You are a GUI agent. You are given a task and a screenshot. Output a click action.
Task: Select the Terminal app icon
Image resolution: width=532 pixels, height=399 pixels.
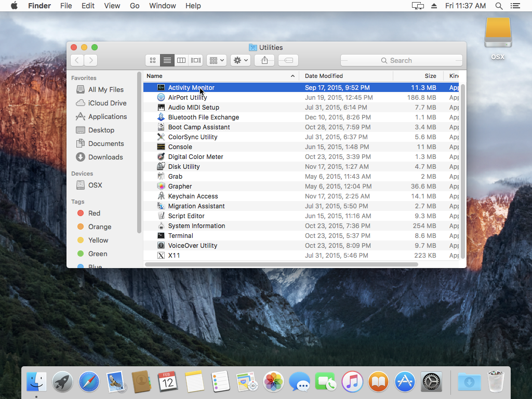[161, 235]
